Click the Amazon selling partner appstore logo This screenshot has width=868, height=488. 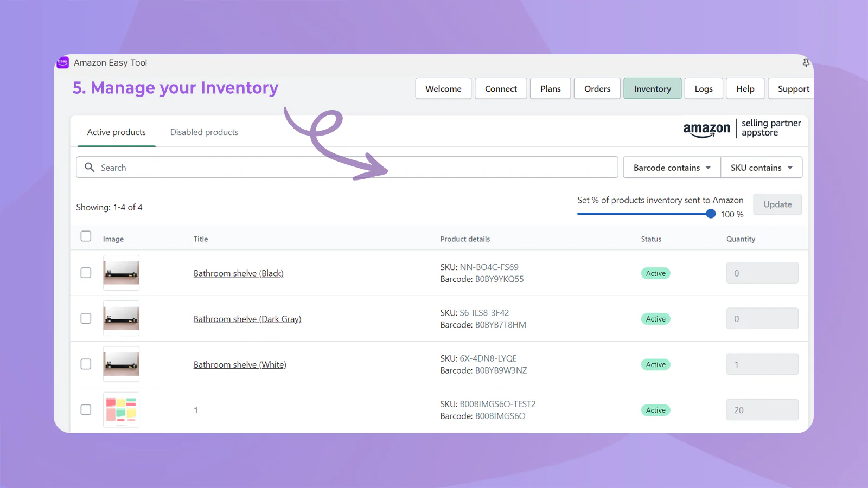742,129
